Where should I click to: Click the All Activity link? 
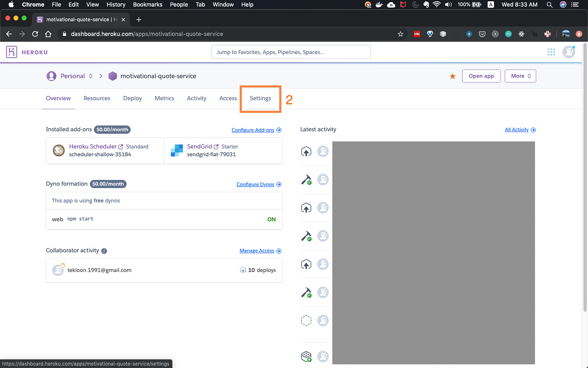[520, 130]
